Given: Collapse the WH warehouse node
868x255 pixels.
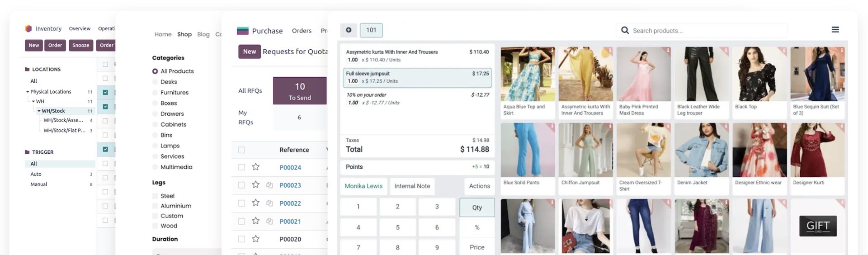Looking at the screenshot, I should tap(33, 101).
